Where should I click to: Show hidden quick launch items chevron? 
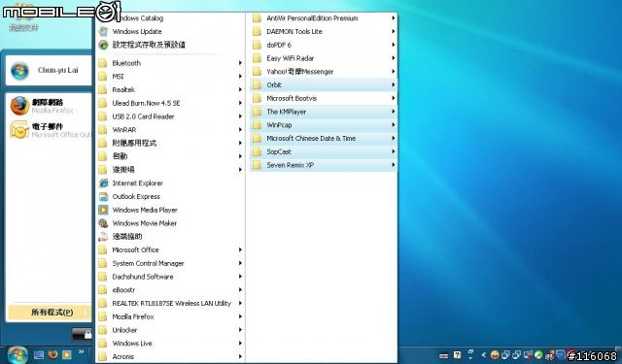pyautogui.click(x=82, y=351)
